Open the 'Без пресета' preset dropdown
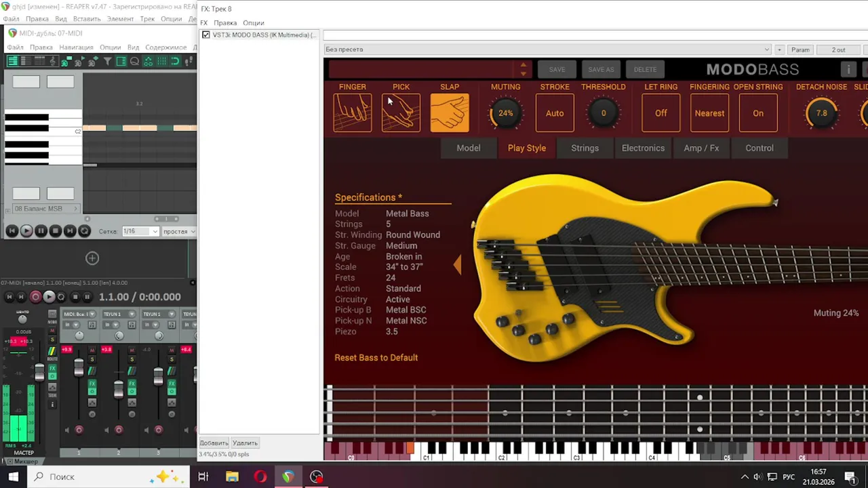 coord(547,49)
